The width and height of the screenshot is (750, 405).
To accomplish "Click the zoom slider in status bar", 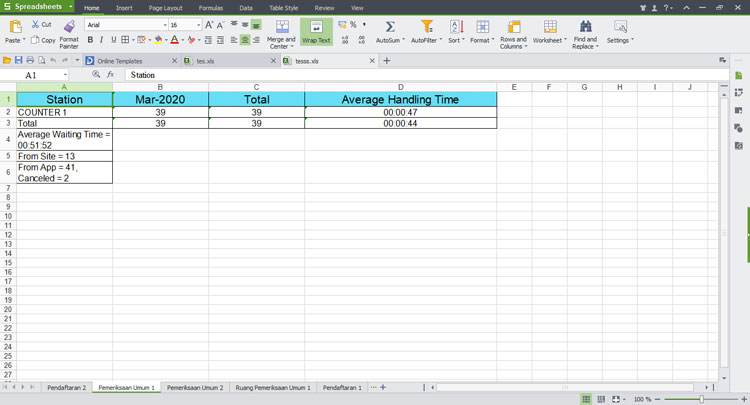I will pyautogui.click(x=702, y=399).
